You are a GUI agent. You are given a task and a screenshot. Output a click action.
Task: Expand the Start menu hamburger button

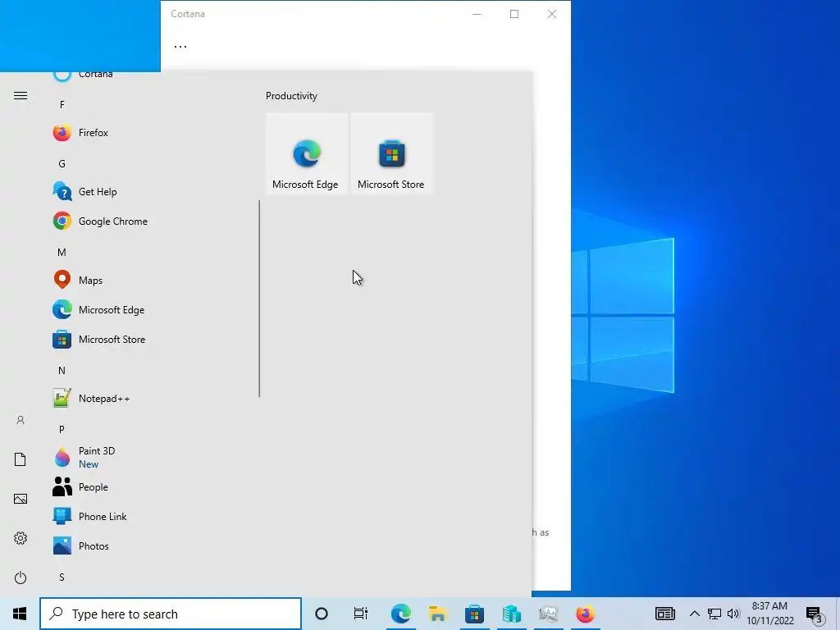(x=21, y=96)
